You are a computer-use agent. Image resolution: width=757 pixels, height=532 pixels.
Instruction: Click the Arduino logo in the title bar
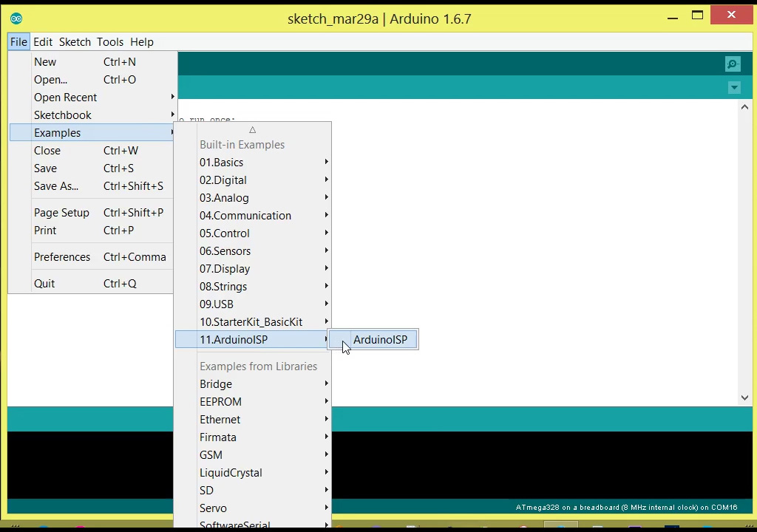(x=16, y=18)
